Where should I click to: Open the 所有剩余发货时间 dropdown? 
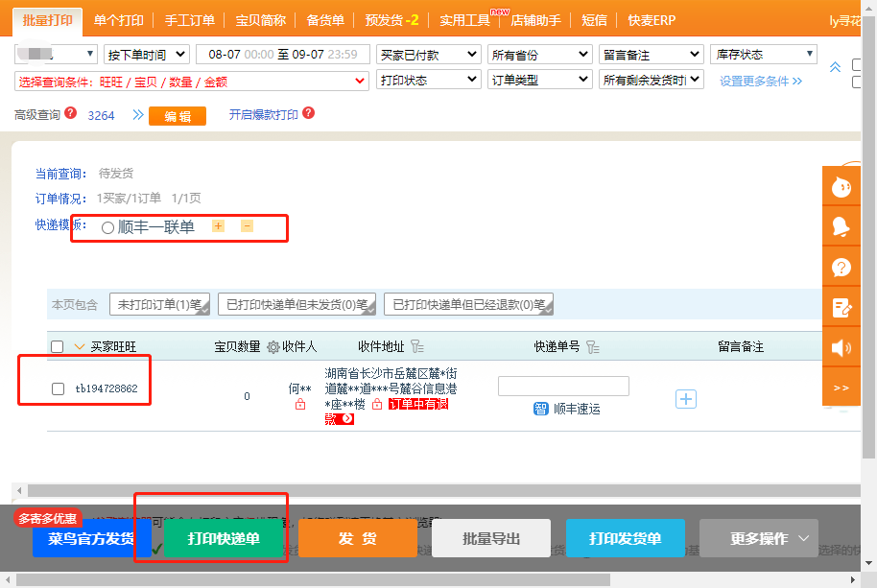tap(652, 80)
